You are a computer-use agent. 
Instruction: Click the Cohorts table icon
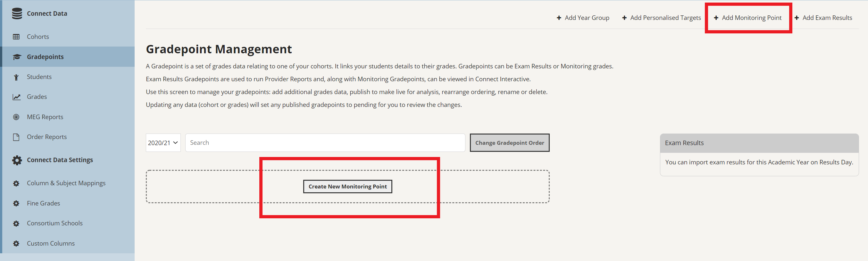pyautogui.click(x=16, y=37)
